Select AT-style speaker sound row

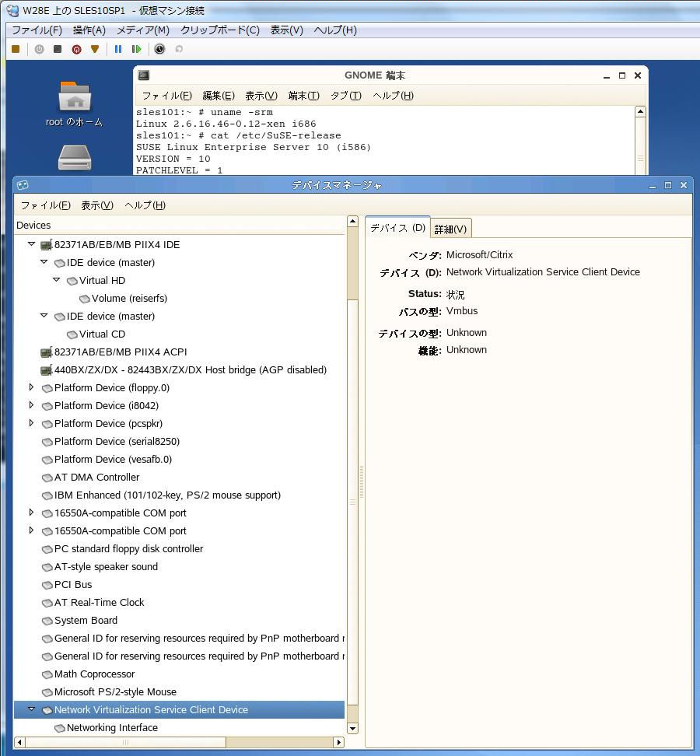(180, 567)
